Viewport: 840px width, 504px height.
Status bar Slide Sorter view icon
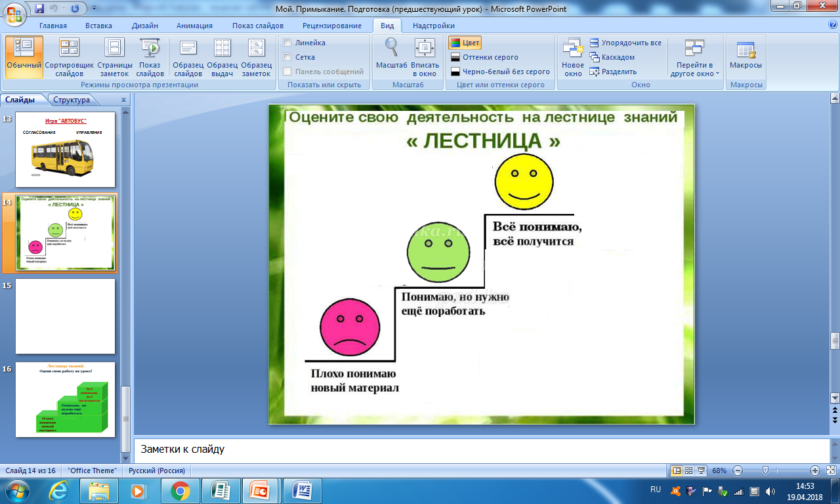pyautogui.click(x=689, y=471)
